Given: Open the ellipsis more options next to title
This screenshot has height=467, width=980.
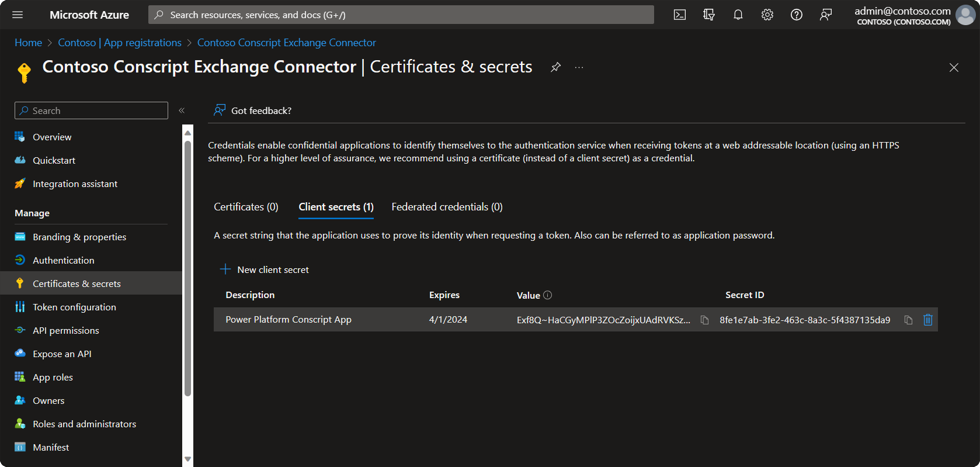Looking at the screenshot, I should coord(579,67).
